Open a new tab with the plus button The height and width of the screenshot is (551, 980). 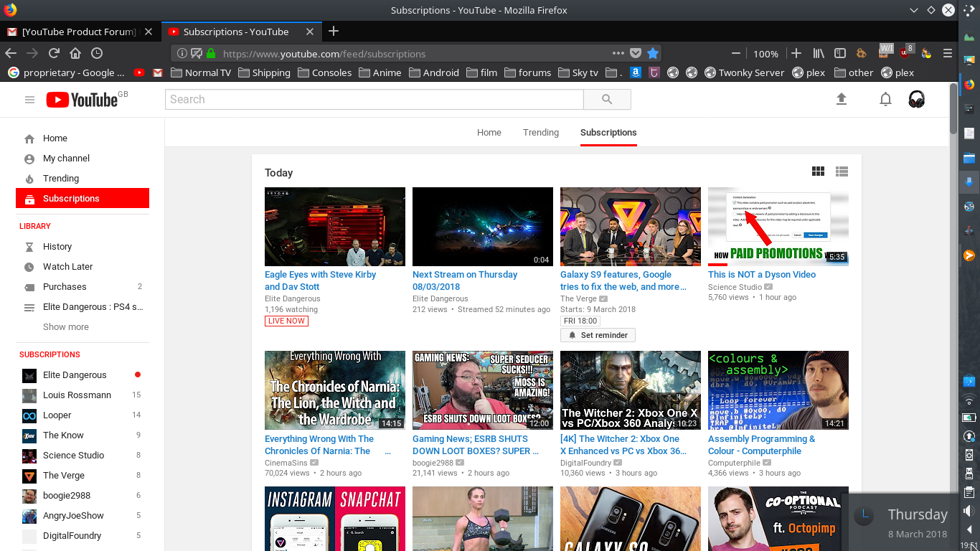[334, 32]
